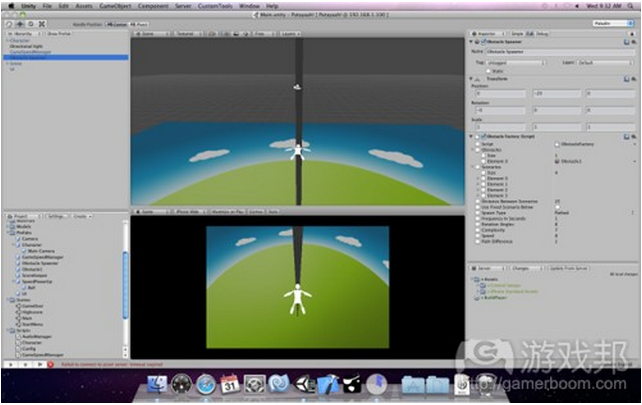The height and width of the screenshot is (405, 642).
Task: Click the Play button
Action: [x=11, y=364]
